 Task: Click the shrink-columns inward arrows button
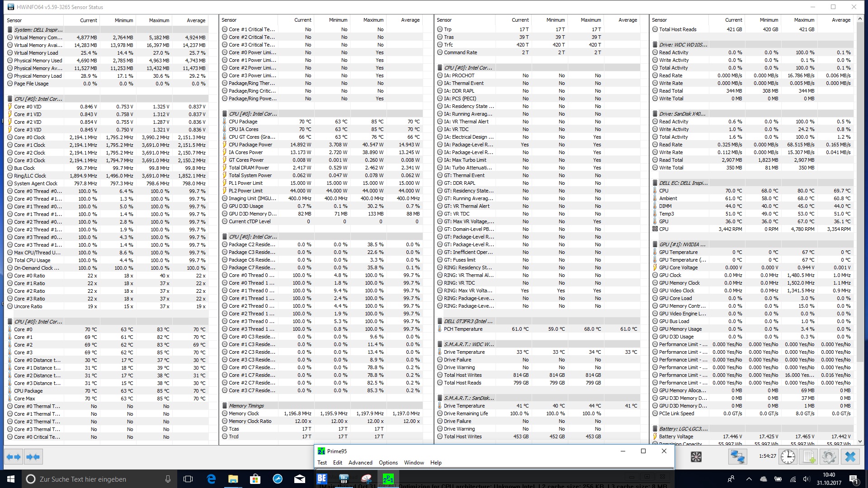(33, 457)
